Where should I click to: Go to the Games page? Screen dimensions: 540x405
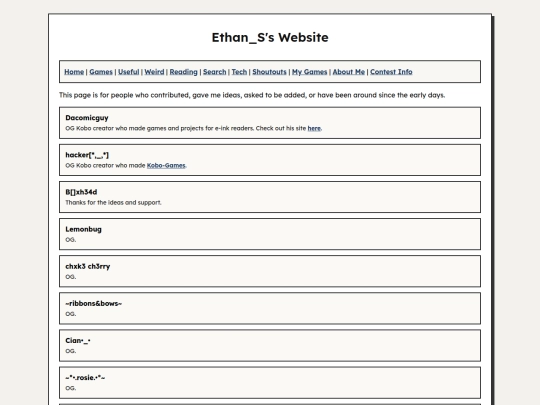pyautogui.click(x=101, y=72)
